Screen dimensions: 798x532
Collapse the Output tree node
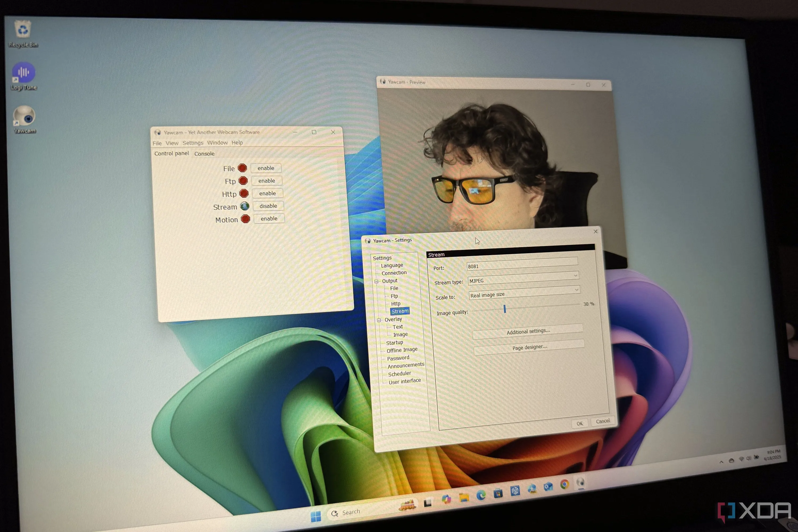[376, 282]
